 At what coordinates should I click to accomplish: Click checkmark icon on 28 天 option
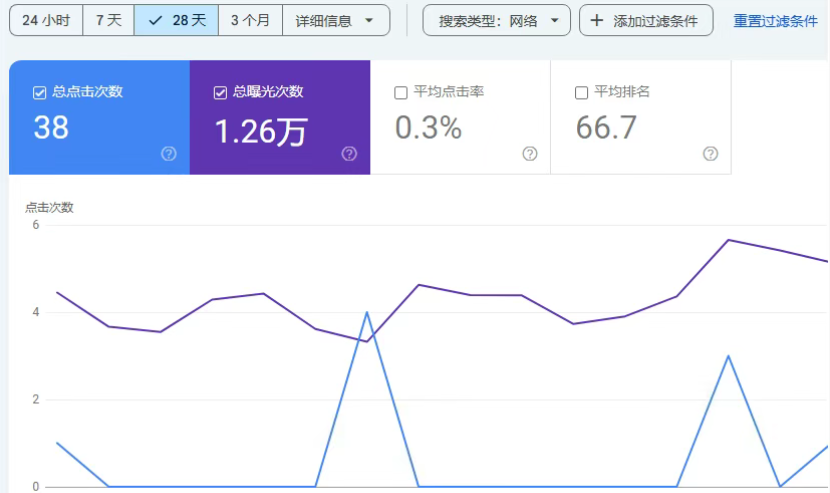pyautogui.click(x=155, y=20)
